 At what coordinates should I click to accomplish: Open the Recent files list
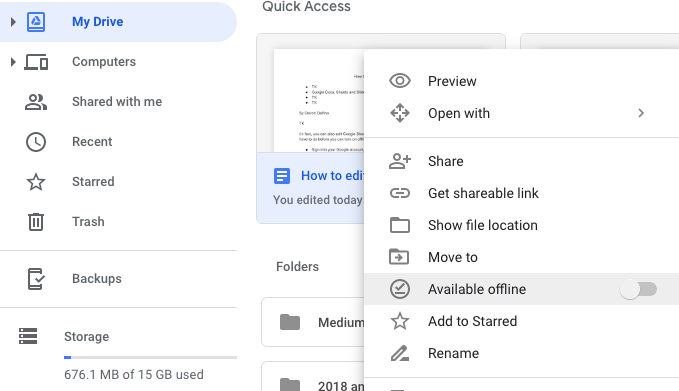tap(92, 142)
